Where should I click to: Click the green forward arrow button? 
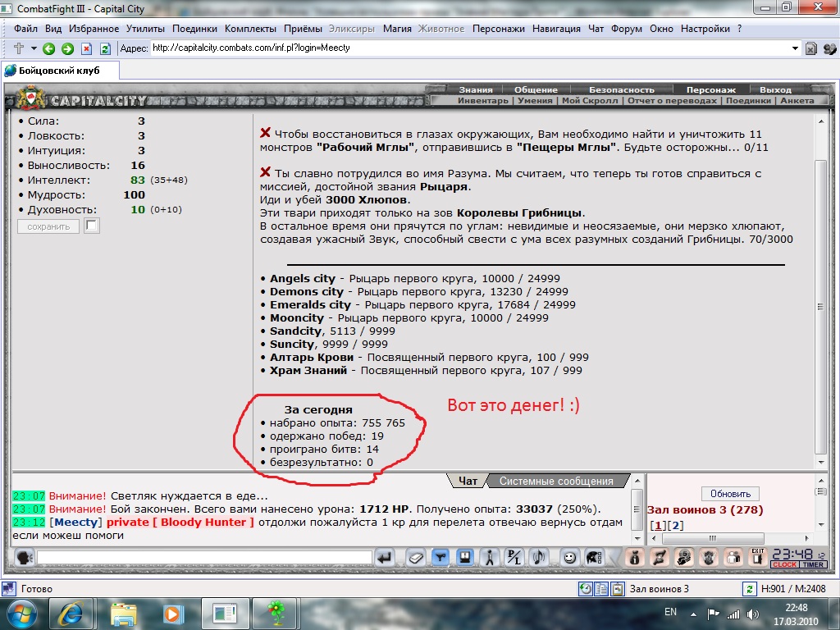point(67,48)
